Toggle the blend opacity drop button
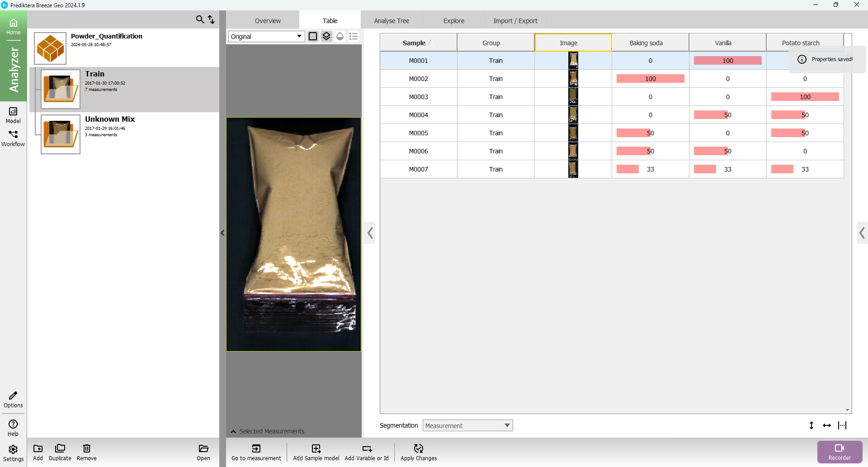Screen dimensions: 868x467 (x=340, y=36)
